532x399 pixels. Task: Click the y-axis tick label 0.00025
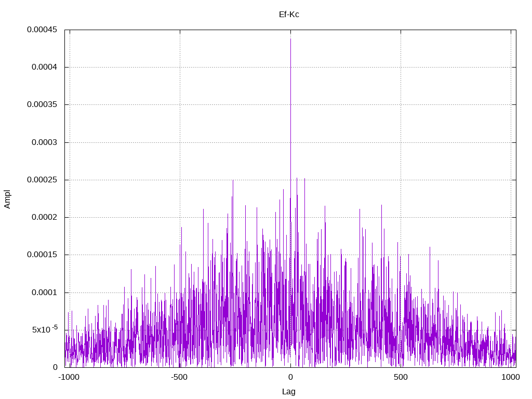(42, 180)
